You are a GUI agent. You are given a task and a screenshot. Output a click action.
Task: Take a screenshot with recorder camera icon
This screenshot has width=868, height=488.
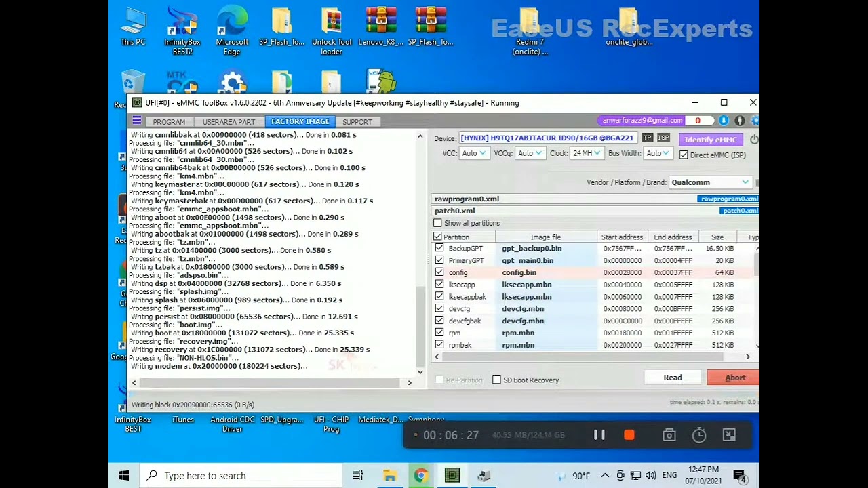click(x=669, y=435)
